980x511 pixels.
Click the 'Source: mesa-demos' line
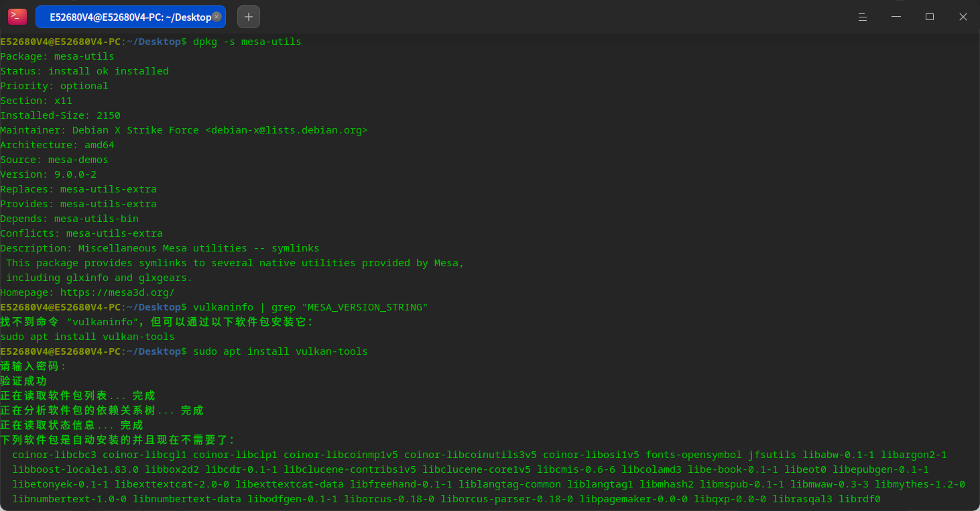click(54, 160)
